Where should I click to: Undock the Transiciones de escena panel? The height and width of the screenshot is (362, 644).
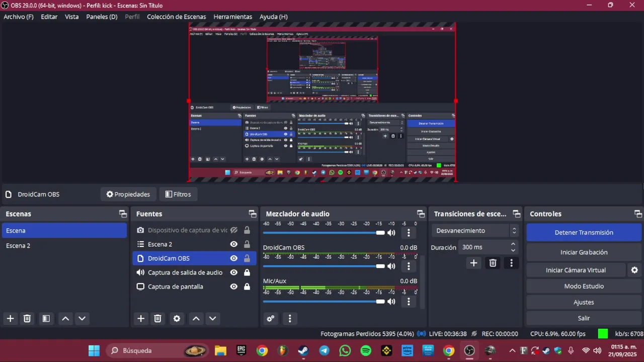pos(516,214)
